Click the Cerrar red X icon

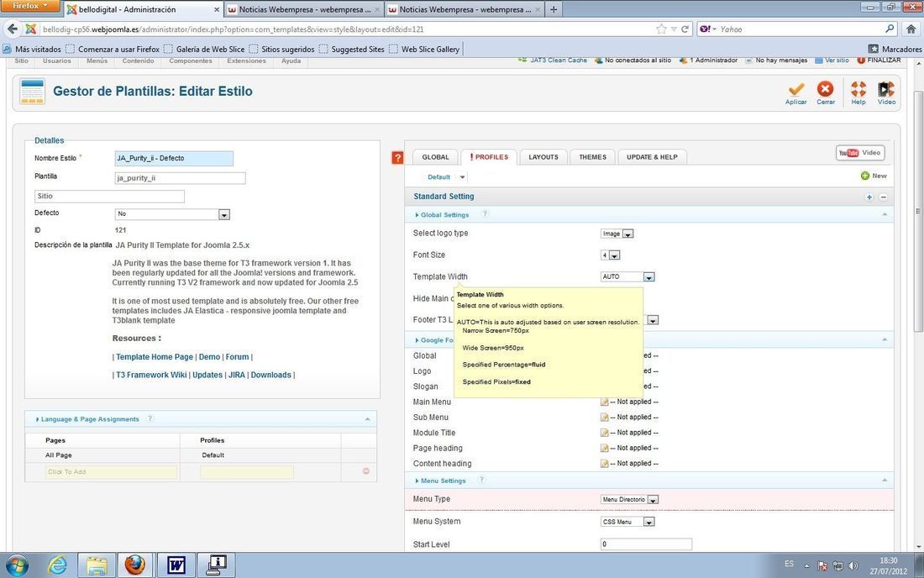pos(825,89)
